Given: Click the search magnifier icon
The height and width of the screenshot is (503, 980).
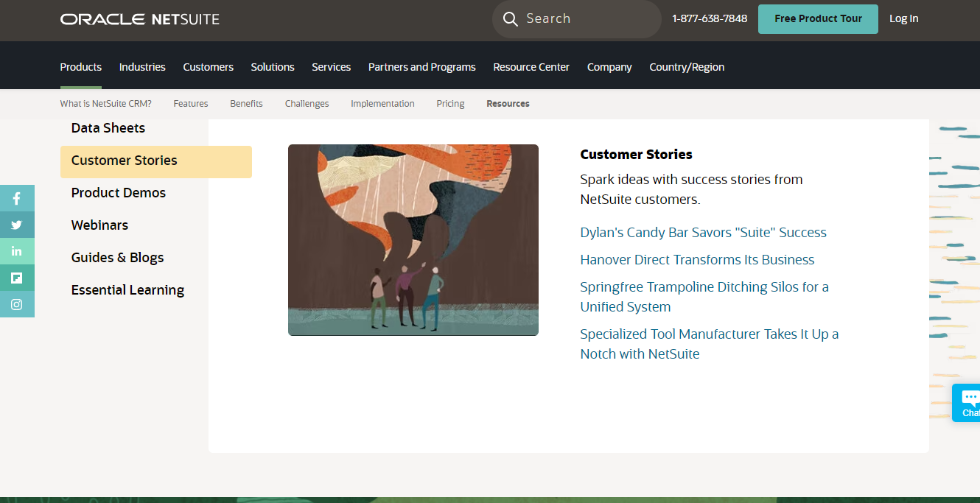Looking at the screenshot, I should coord(510,19).
